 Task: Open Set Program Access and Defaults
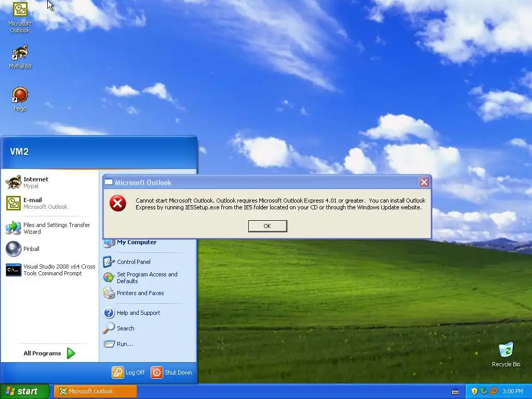pyautogui.click(x=147, y=277)
